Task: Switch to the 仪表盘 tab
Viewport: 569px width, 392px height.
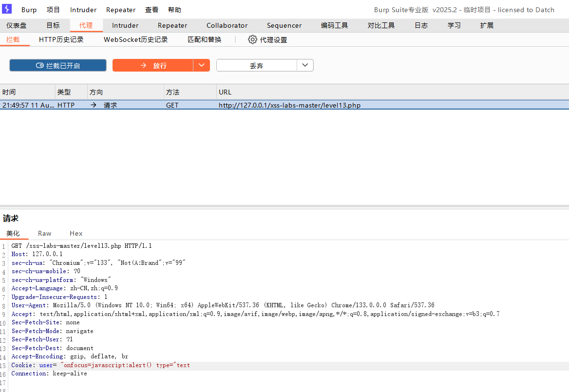Action: point(17,25)
